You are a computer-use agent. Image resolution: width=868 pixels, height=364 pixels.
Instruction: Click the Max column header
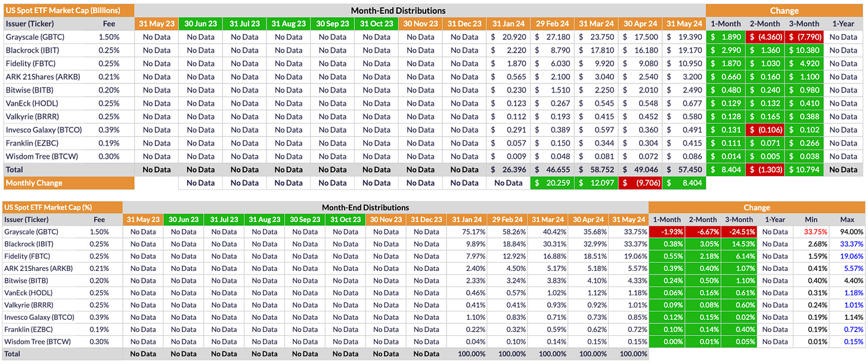coord(847,220)
